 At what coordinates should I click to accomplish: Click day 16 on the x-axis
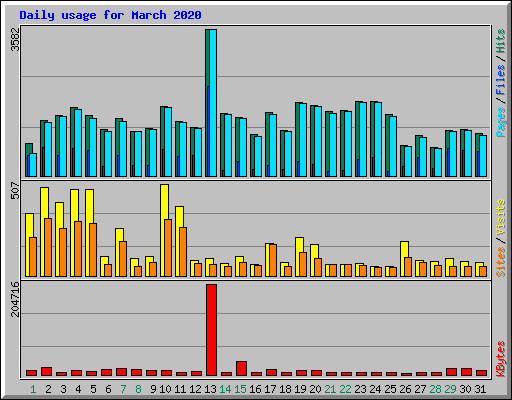[255, 389]
